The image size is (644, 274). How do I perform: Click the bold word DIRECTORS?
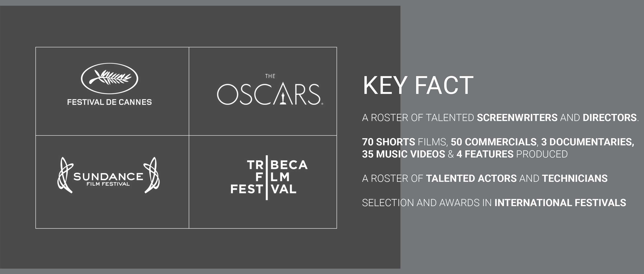pos(610,117)
